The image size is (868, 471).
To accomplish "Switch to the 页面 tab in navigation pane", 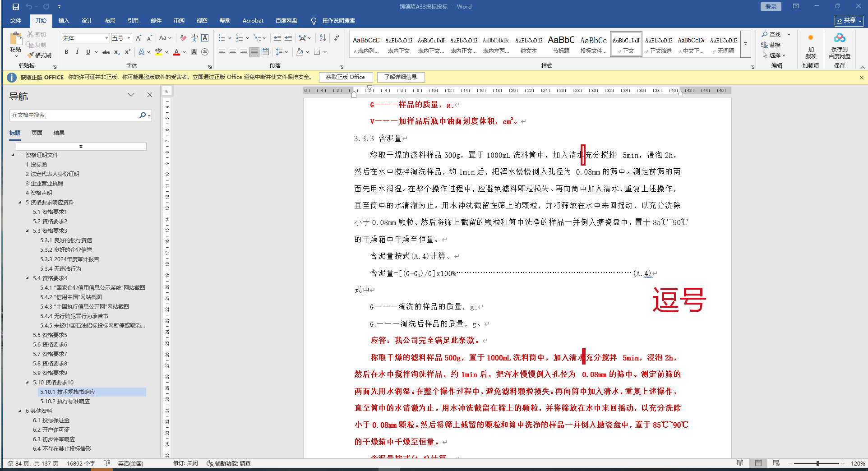I will (x=37, y=133).
